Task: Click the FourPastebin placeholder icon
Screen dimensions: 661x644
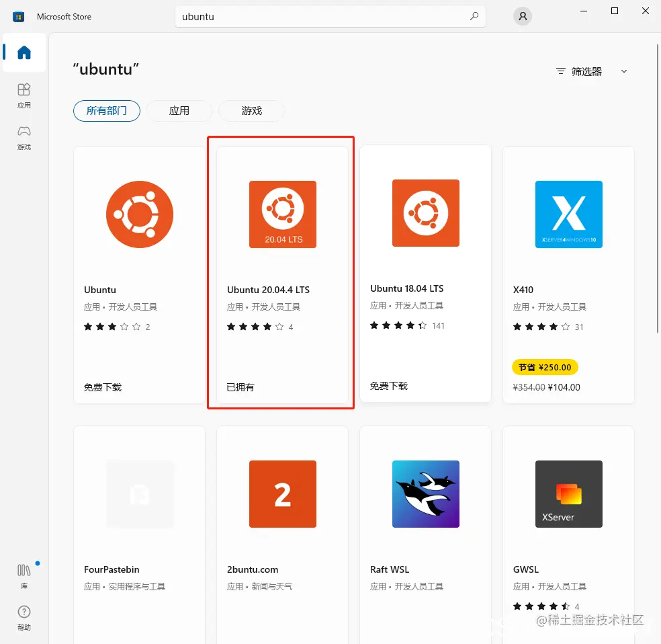Action: pos(140,494)
